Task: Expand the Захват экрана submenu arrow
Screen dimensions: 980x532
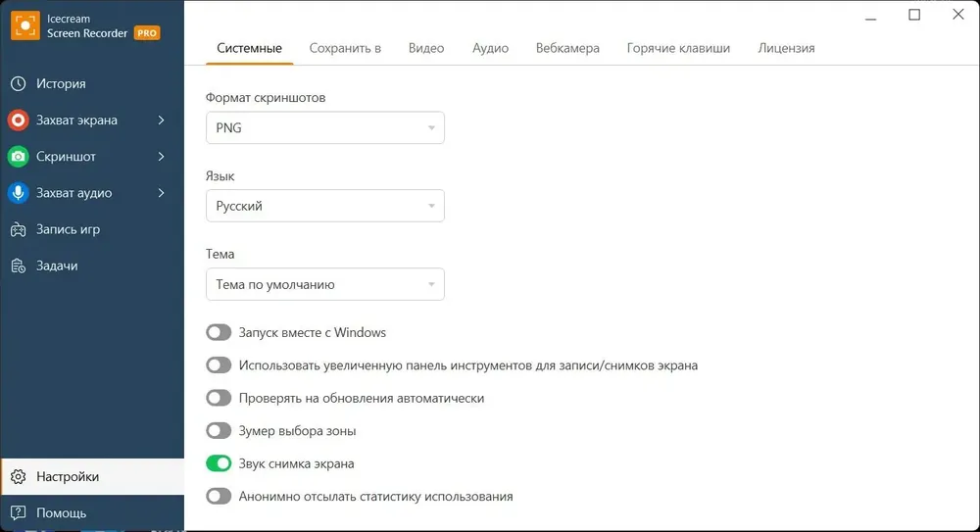Action: 161,121
